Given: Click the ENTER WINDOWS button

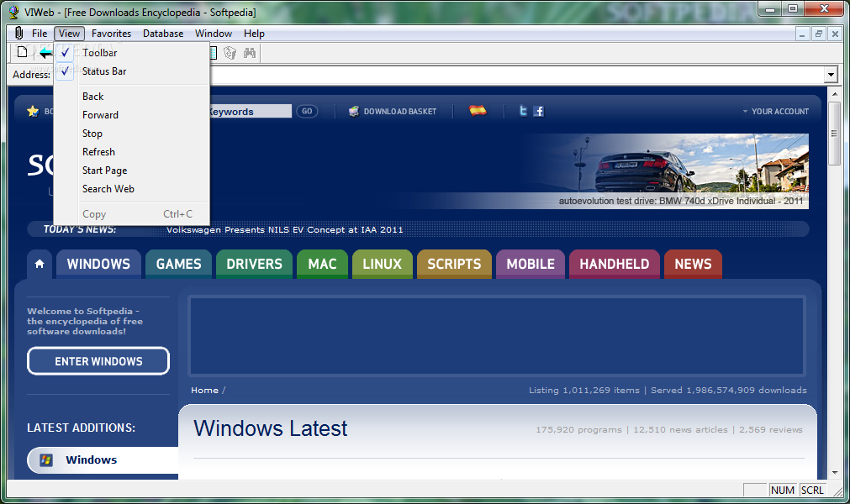Looking at the screenshot, I should (98, 361).
